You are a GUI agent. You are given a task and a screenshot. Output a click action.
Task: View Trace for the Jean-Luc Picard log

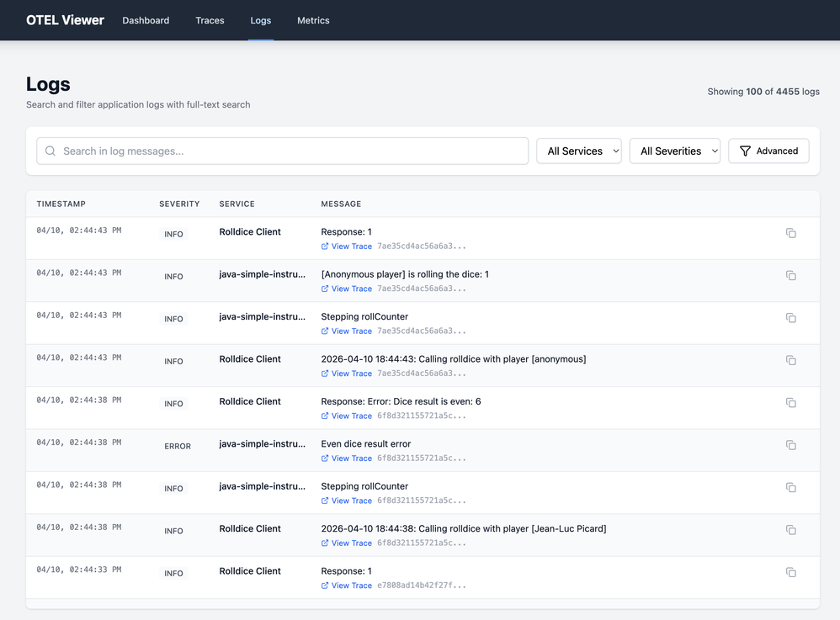[x=347, y=543]
